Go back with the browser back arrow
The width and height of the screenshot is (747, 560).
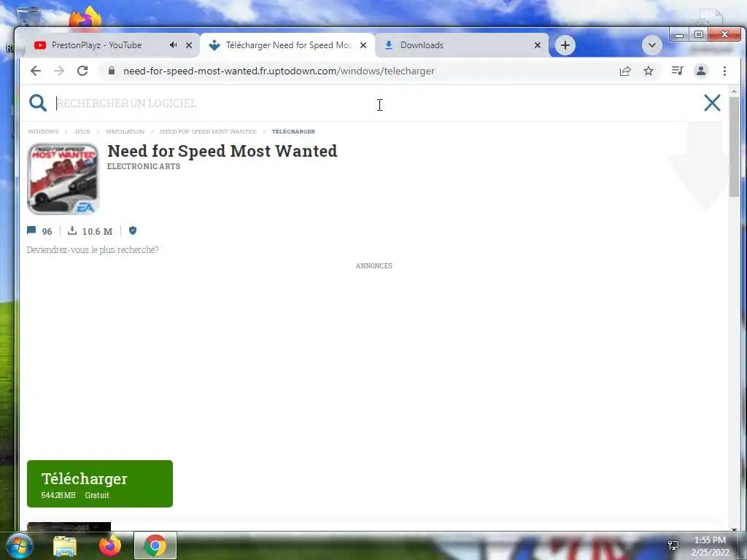click(35, 71)
